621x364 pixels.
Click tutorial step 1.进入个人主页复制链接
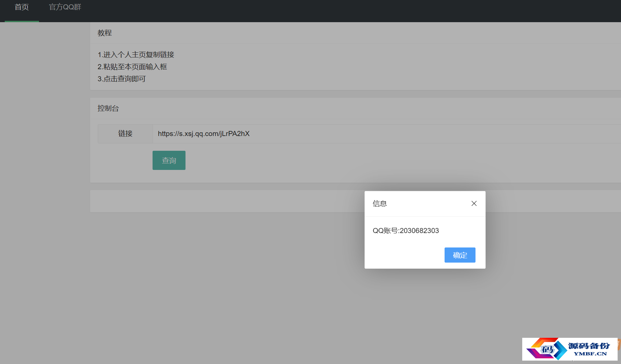click(x=136, y=54)
